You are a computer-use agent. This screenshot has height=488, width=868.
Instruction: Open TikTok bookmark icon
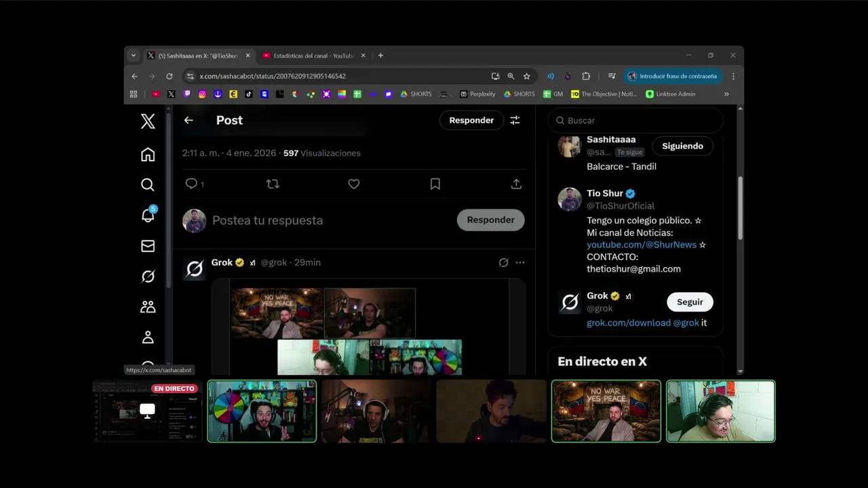[249, 94]
